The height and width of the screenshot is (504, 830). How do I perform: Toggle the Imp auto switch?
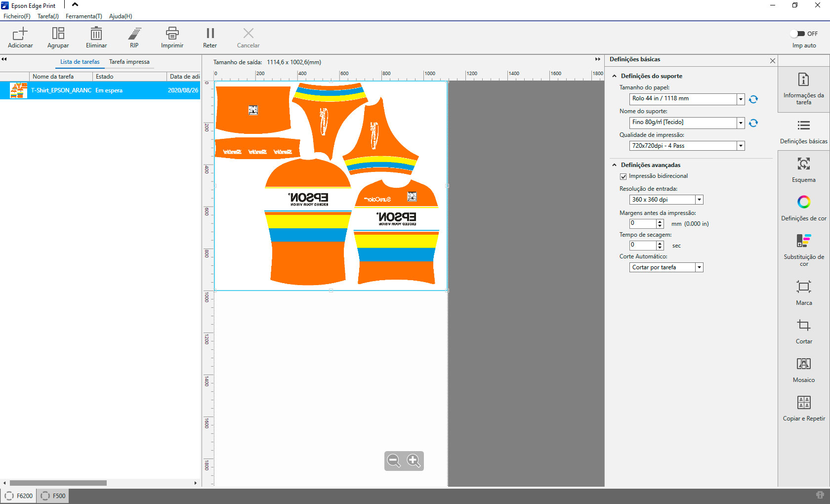797,34
